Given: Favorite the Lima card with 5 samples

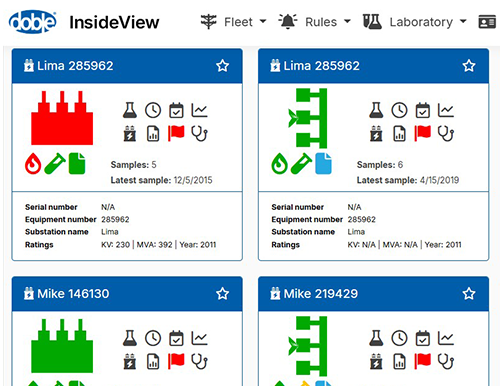Looking at the screenshot, I should [222, 66].
